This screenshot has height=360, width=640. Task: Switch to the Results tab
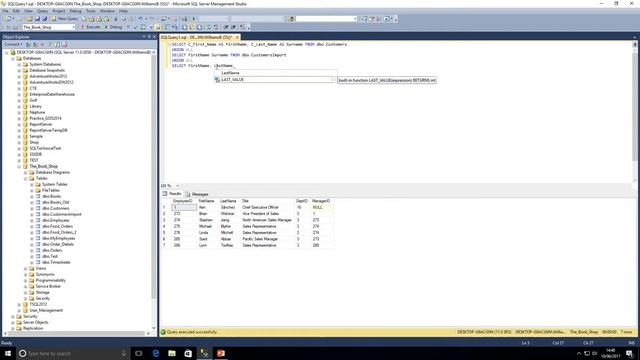click(172, 194)
